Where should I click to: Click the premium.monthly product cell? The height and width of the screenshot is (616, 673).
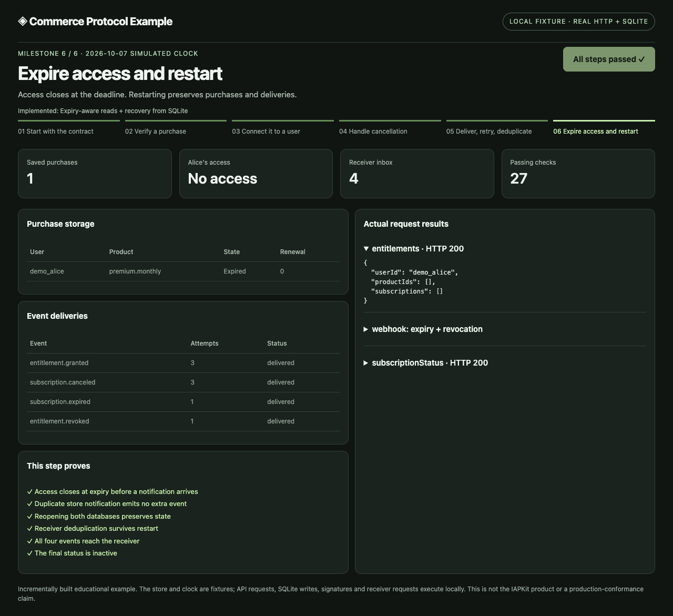coord(135,271)
